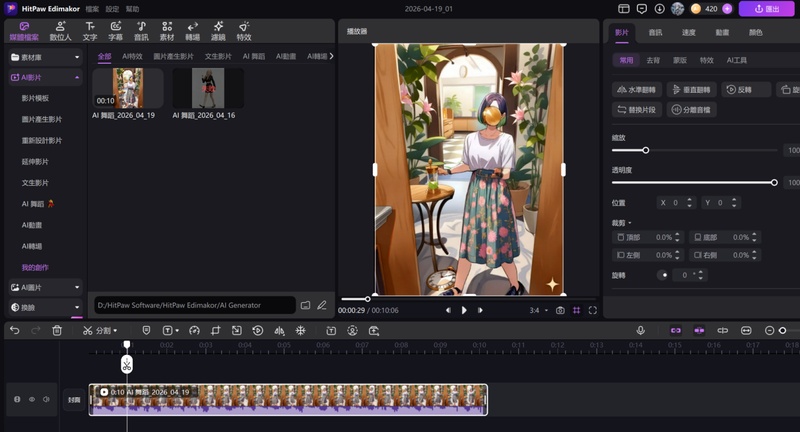Open the 幫助 help menu
The height and width of the screenshot is (432, 800).
click(132, 9)
